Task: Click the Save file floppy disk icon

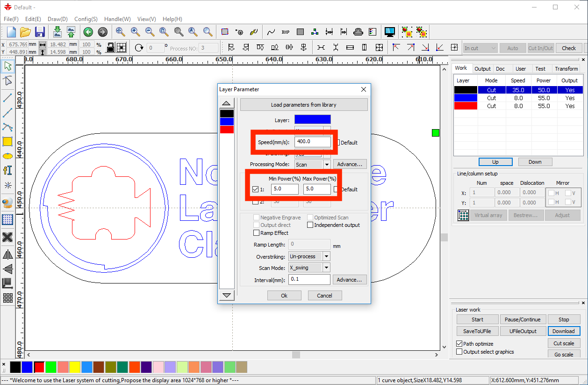Action: pyautogui.click(x=40, y=32)
